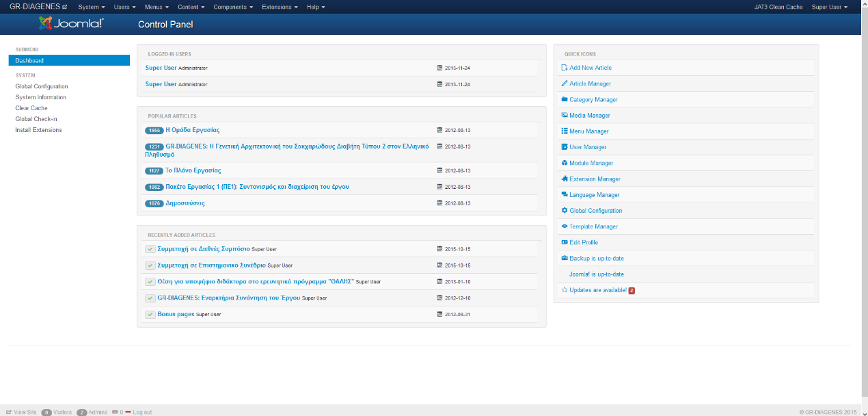This screenshot has width=868, height=416.
Task: Click the Joomla! logo
Action: click(71, 24)
